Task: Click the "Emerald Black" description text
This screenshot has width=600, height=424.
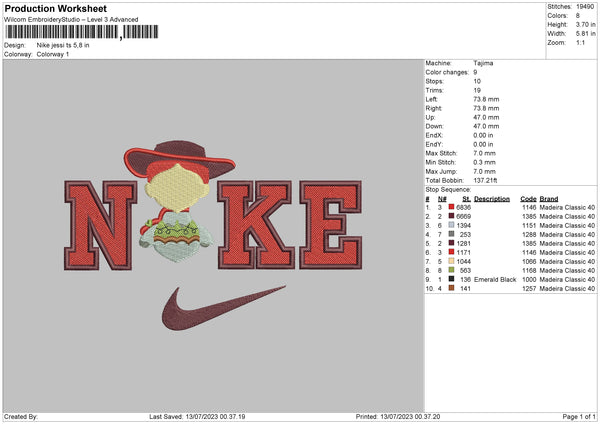Action: tap(495, 279)
